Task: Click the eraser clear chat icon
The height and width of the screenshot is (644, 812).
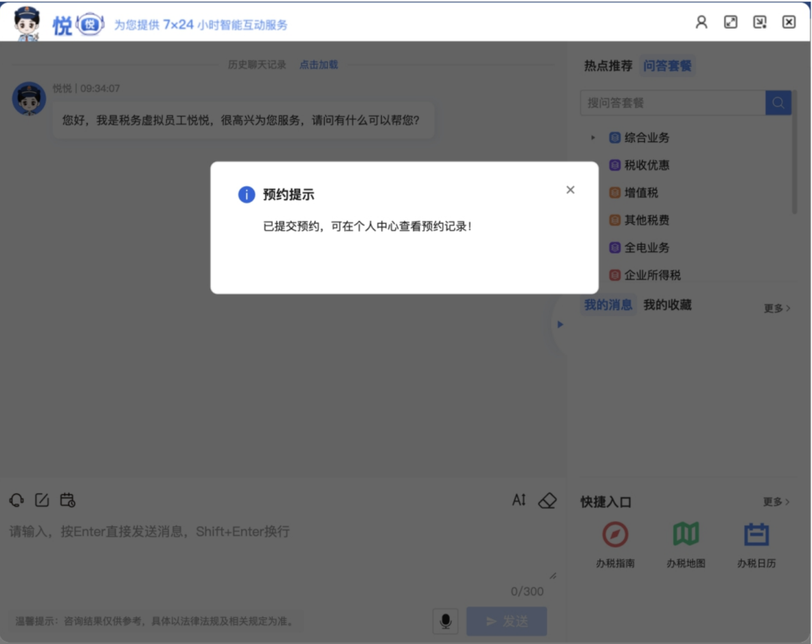Action: pyautogui.click(x=547, y=500)
